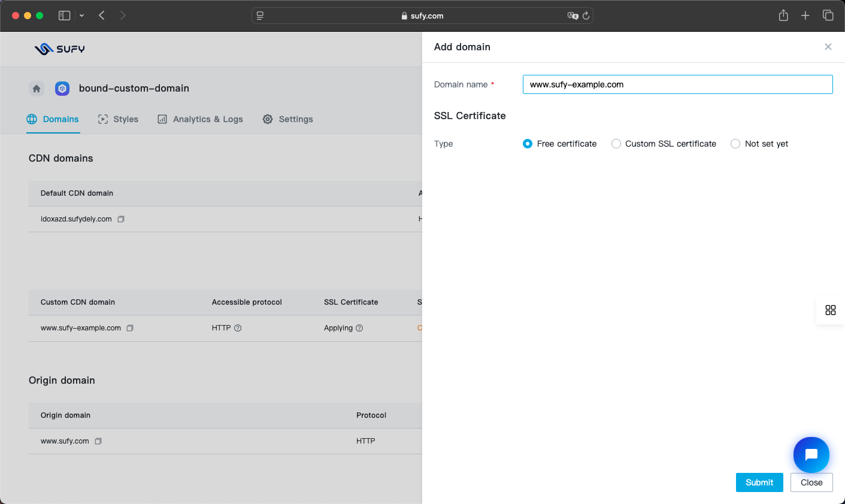The image size is (845, 504).
Task: Show HTTP protocol help tooltip
Action: tap(238, 328)
